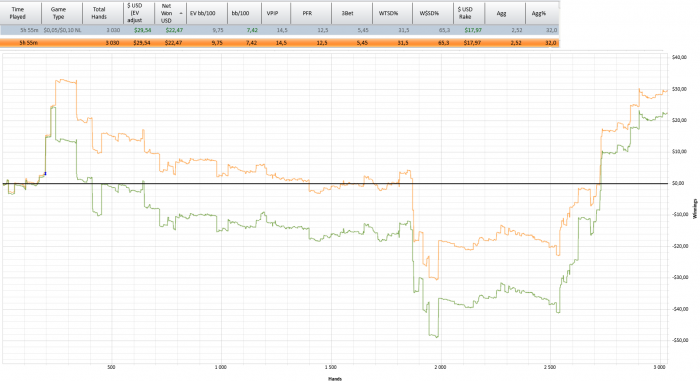The image size is (700, 381).
Task: Click the -$50,00 label on the winnings axis
Action: tap(679, 340)
